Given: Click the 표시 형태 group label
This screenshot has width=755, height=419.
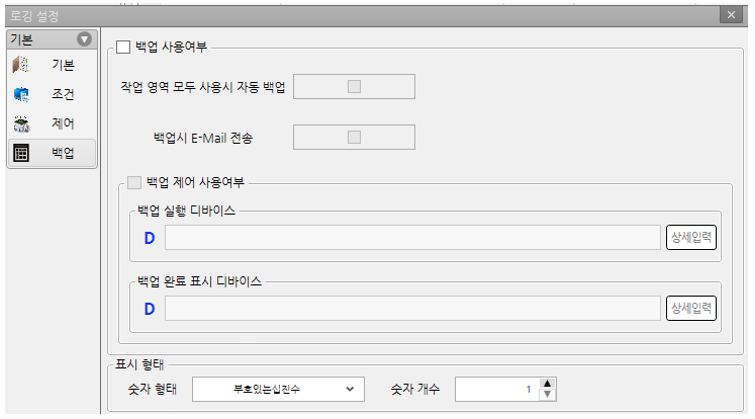Looking at the screenshot, I should tap(140, 365).
